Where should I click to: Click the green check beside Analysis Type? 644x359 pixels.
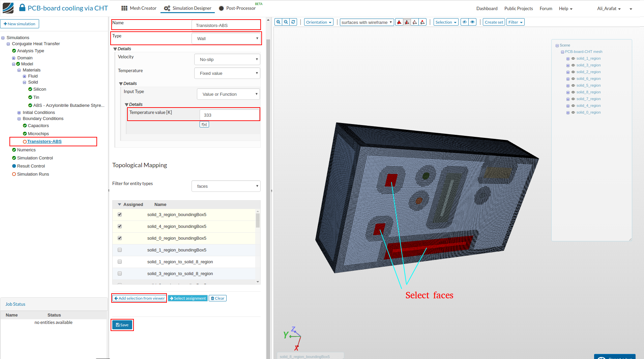(x=14, y=51)
